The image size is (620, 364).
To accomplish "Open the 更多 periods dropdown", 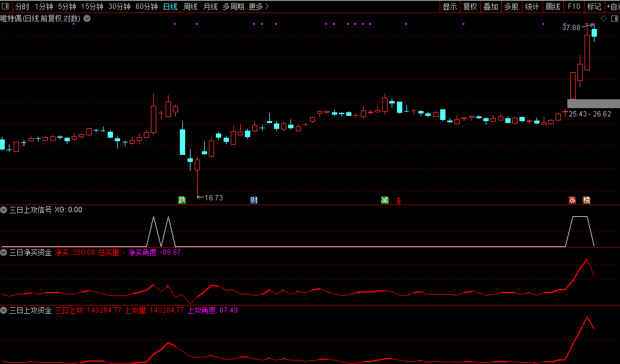I will tap(259, 6).
